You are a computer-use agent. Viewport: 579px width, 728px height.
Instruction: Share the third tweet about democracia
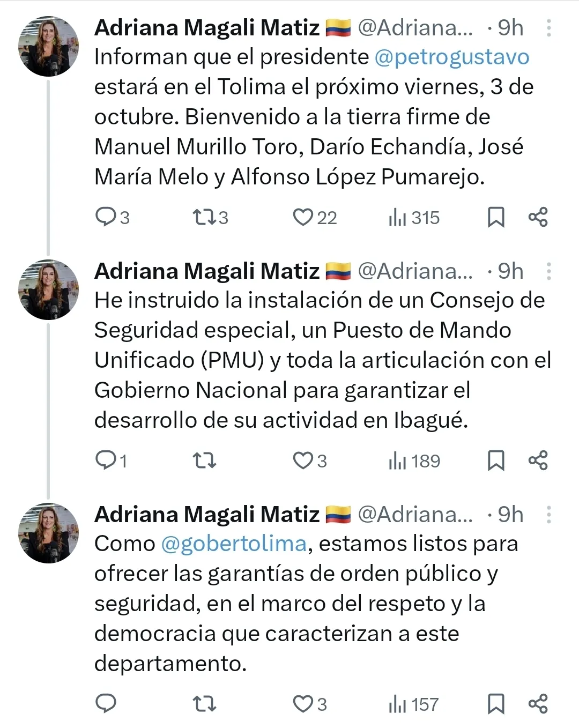click(538, 703)
